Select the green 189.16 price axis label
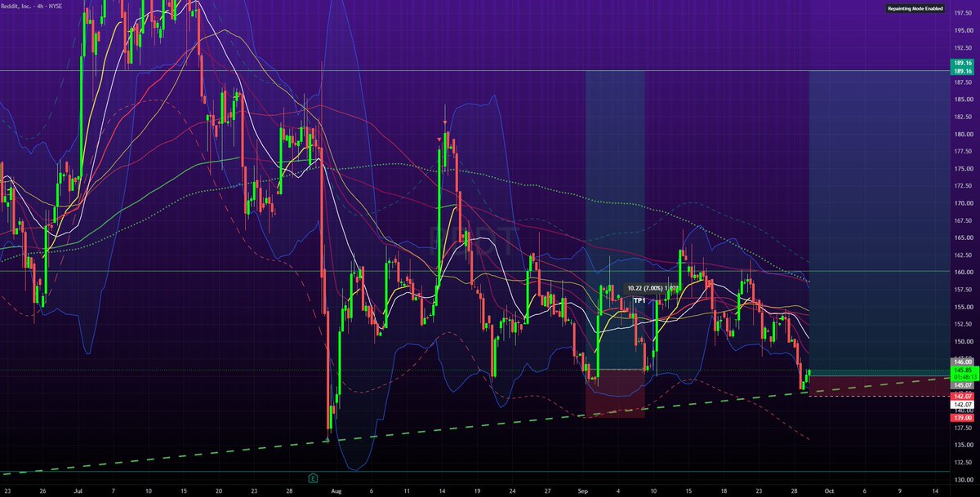 [961, 63]
